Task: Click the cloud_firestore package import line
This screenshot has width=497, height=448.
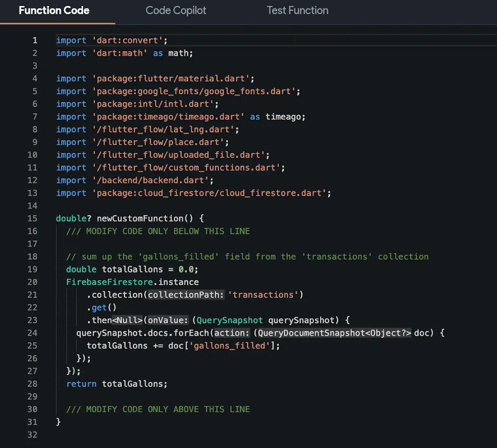Action: 193,193
